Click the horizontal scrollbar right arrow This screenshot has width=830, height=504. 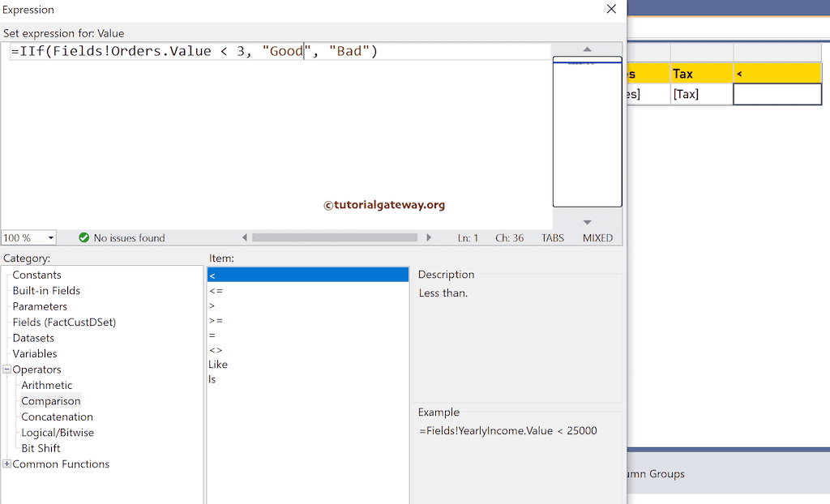click(x=429, y=237)
